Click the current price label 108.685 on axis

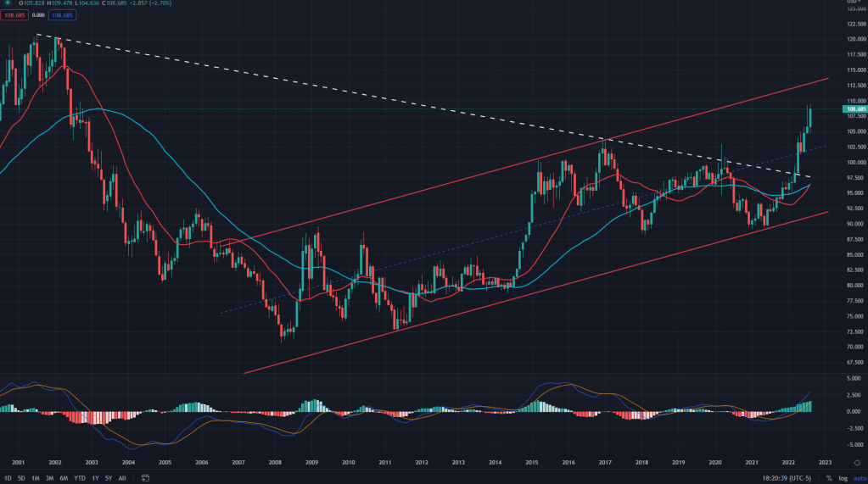click(854, 109)
